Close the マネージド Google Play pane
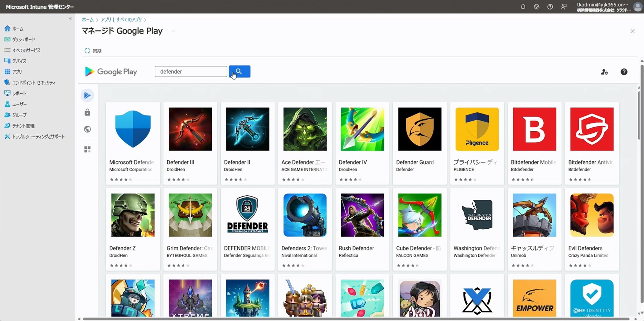The height and width of the screenshot is (321, 644). [632, 31]
